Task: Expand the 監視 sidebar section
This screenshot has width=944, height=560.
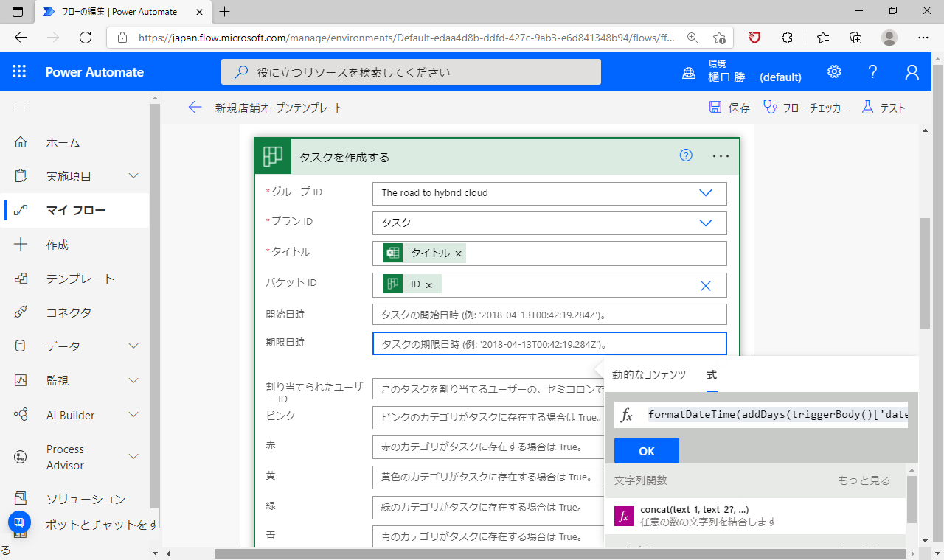Action: pos(133,380)
